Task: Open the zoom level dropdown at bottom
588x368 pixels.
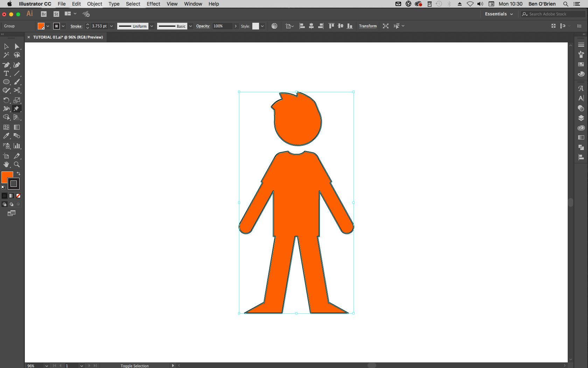Action: (x=47, y=366)
